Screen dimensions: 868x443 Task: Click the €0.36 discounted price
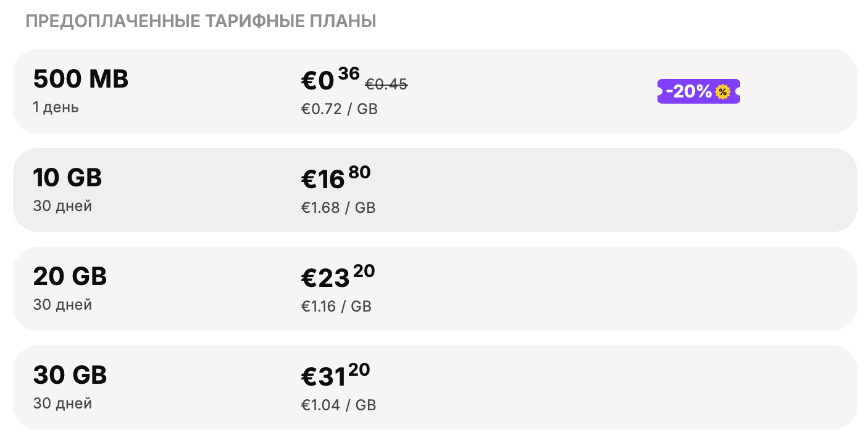[330, 80]
